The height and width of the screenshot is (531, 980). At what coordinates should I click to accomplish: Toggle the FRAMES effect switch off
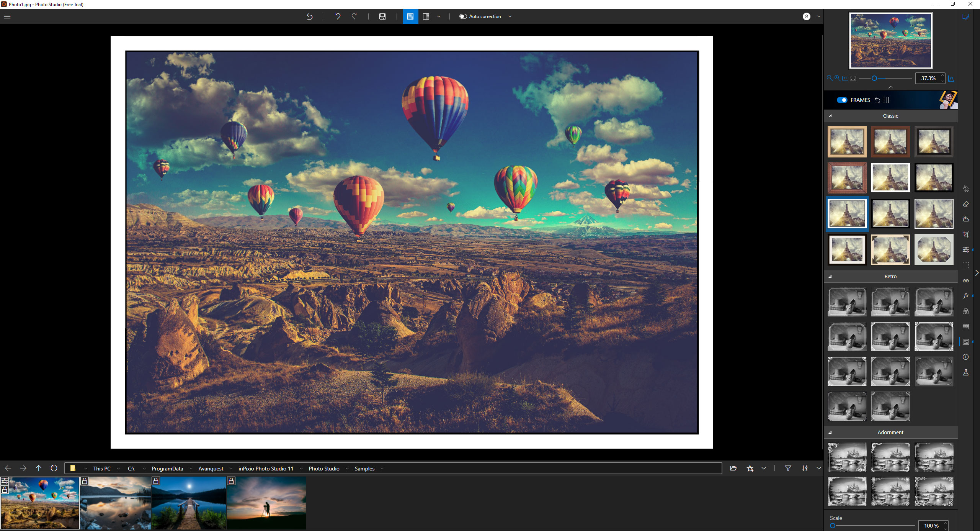click(x=843, y=100)
